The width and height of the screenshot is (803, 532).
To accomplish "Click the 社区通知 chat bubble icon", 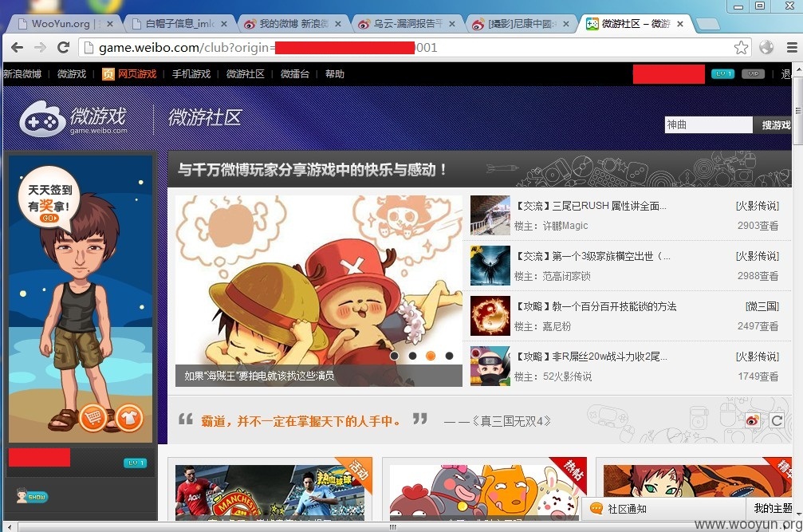I will (x=596, y=508).
